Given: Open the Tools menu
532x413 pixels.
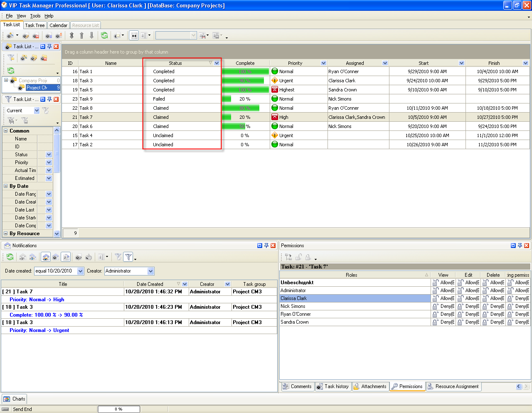Looking at the screenshot, I should pyautogui.click(x=35, y=16).
